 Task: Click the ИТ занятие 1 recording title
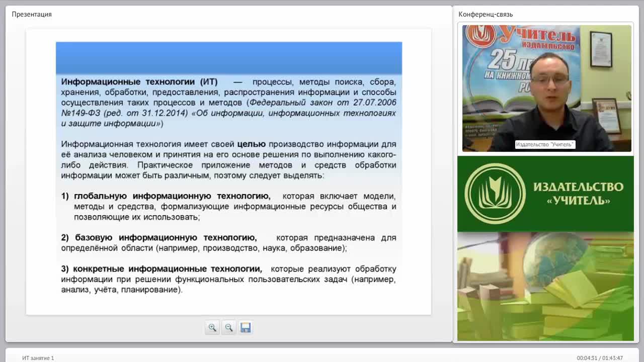point(38,358)
